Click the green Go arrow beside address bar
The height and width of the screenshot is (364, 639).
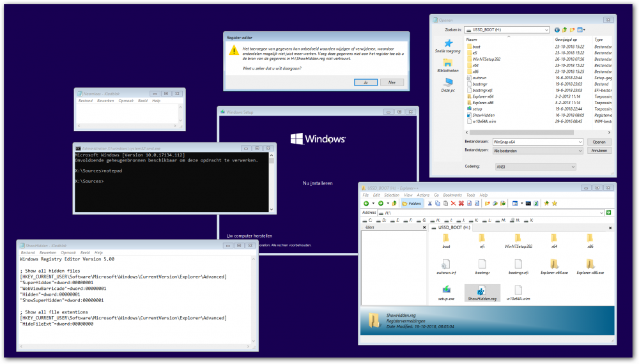609,212
